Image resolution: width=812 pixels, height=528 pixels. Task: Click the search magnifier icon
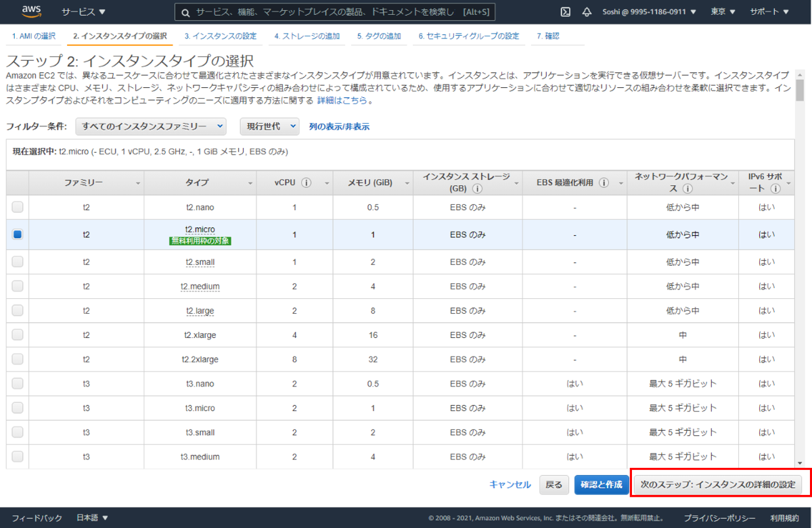tap(185, 12)
